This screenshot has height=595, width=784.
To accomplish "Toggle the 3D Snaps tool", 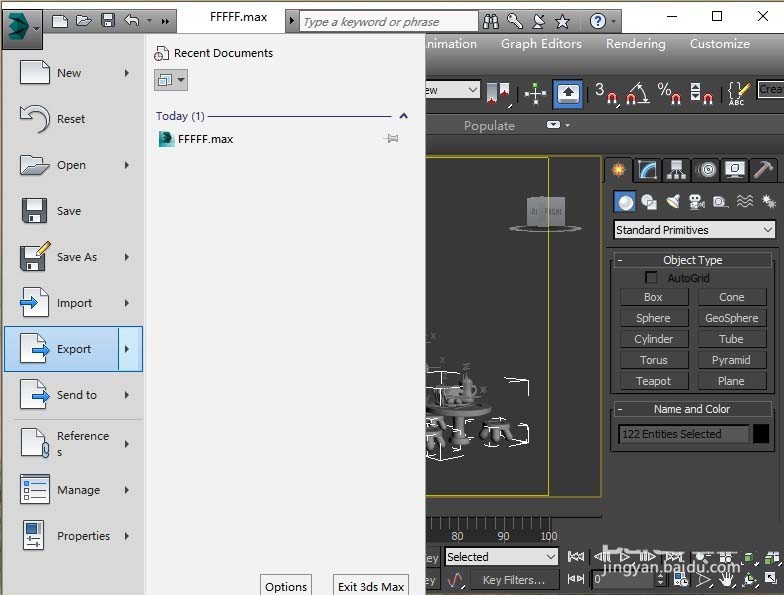I will click(x=606, y=94).
